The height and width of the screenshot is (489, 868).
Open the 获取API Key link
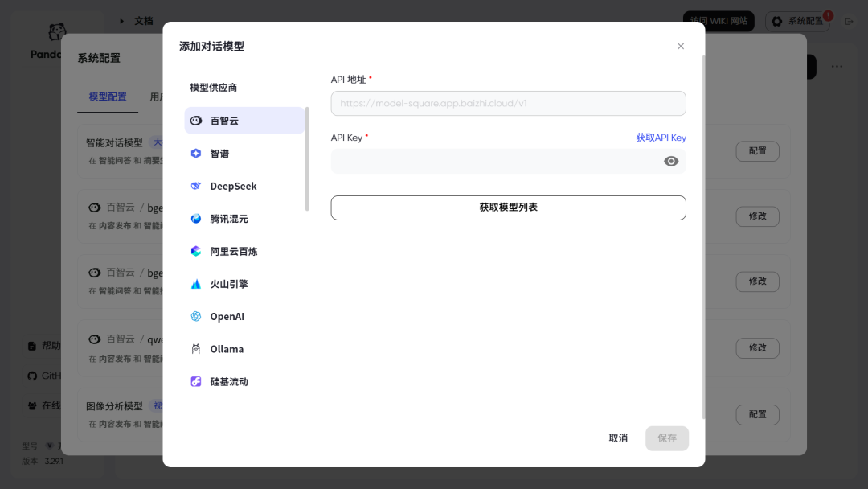(661, 138)
